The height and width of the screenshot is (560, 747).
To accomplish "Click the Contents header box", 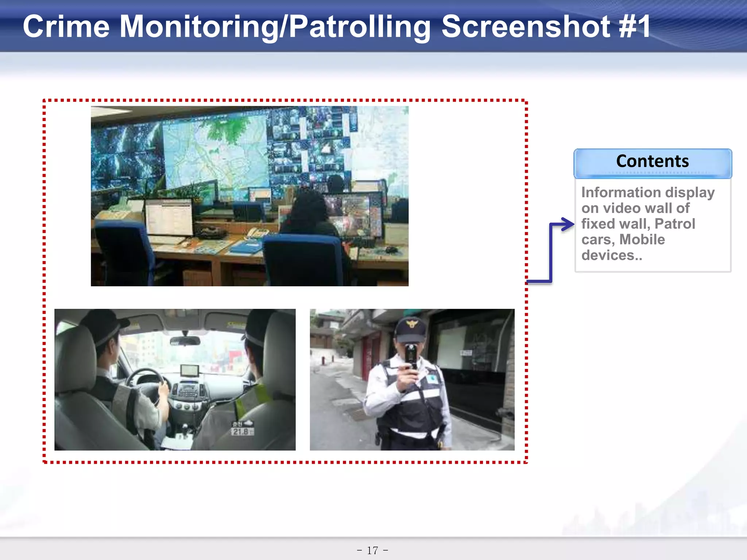I will click(652, 162).
